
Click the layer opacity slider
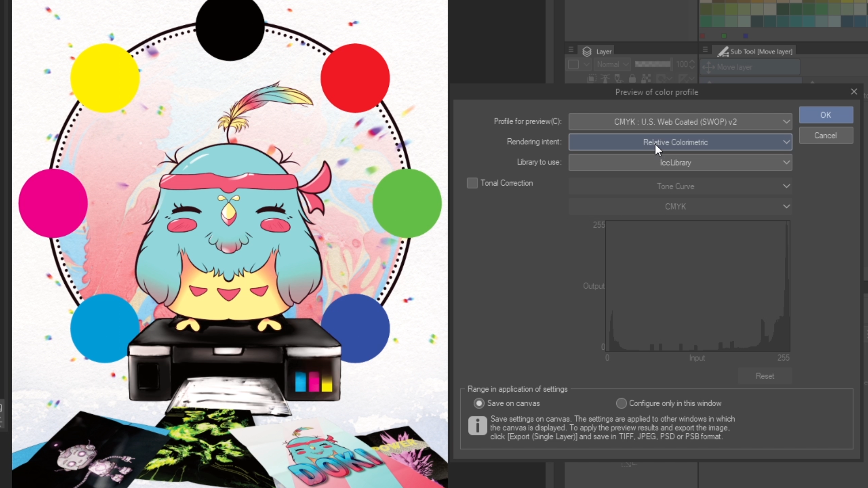652,64
